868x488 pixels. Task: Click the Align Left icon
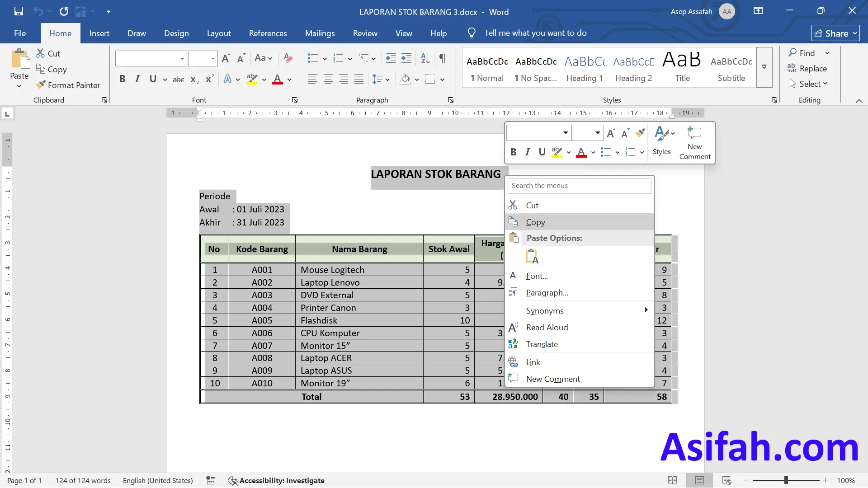click(x=313, y=79)
